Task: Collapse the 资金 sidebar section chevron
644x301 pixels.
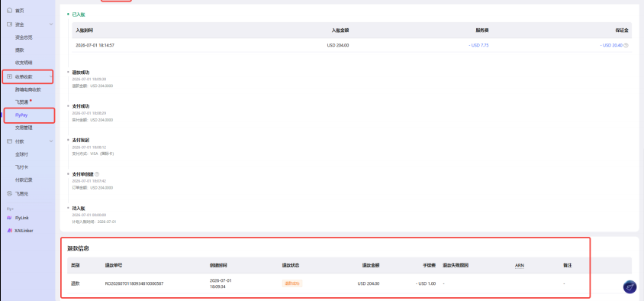Action: click(x=51, y=24)
